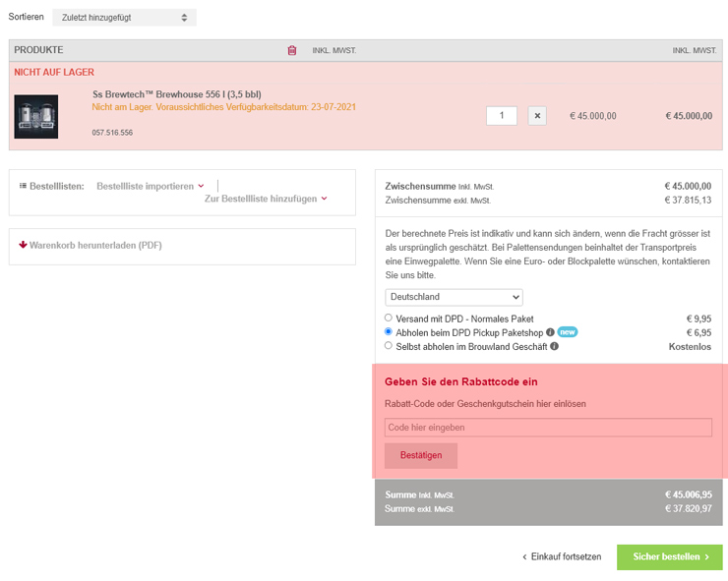
Task: Select Versand mit DPD - Normales Paket radio
Action: click(x=389, y=318)
